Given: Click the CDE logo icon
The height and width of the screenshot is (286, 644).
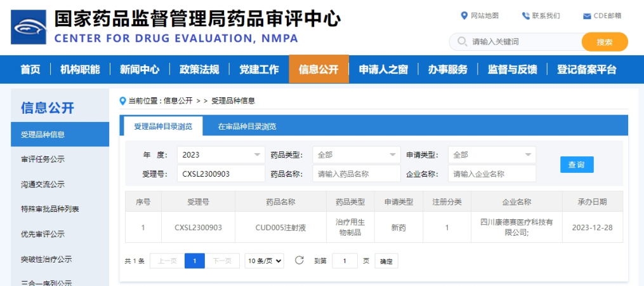Looking at the screenshot, I should click(29, 27).
